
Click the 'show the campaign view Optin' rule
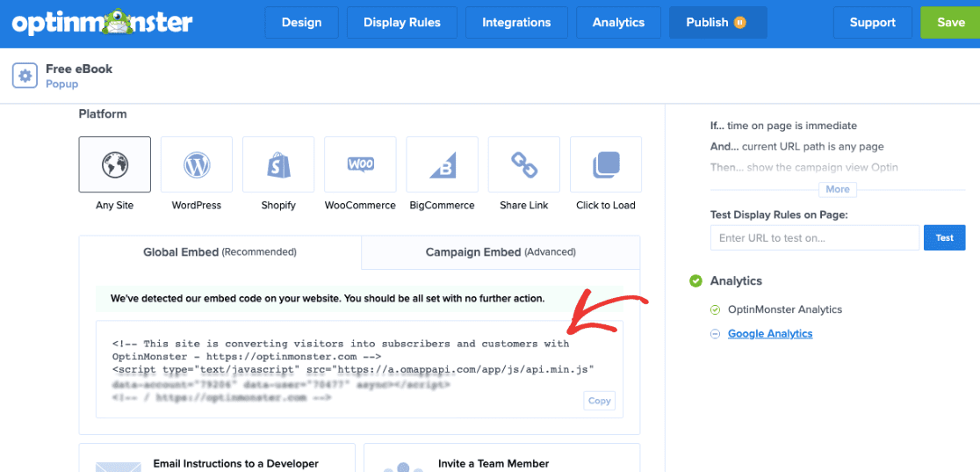click(804, 167)
